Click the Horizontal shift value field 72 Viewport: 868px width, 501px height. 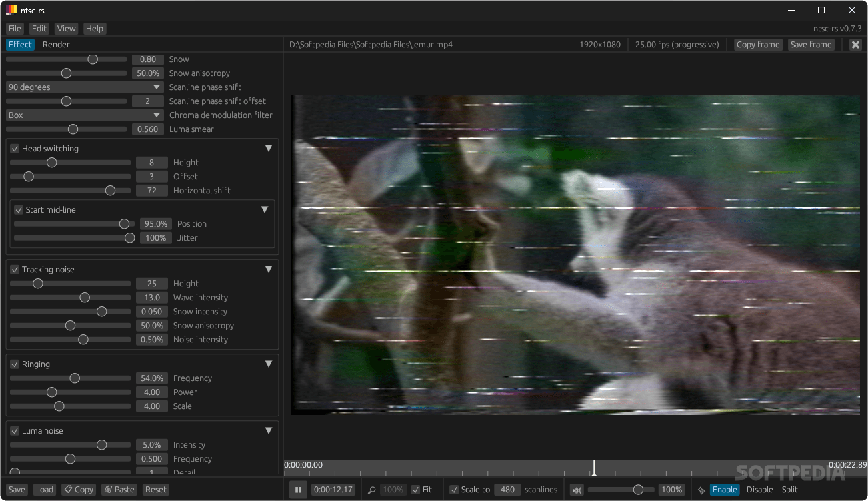click(152, 191)
